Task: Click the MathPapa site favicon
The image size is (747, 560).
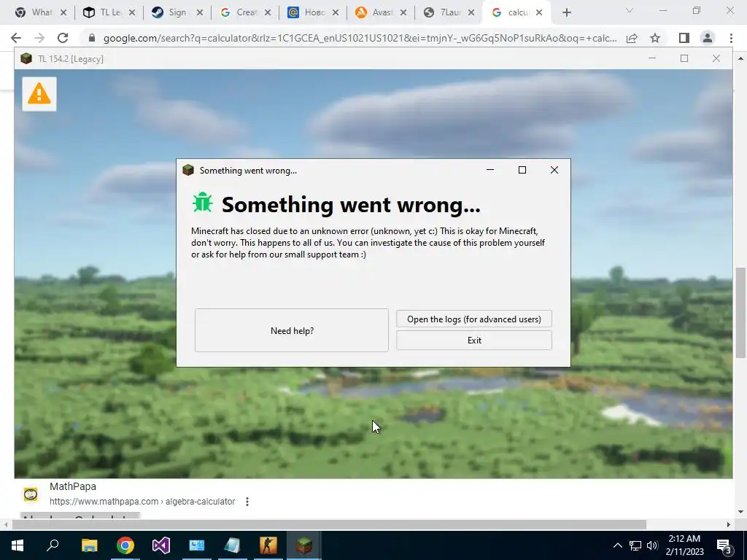Action: click(31, 494)
